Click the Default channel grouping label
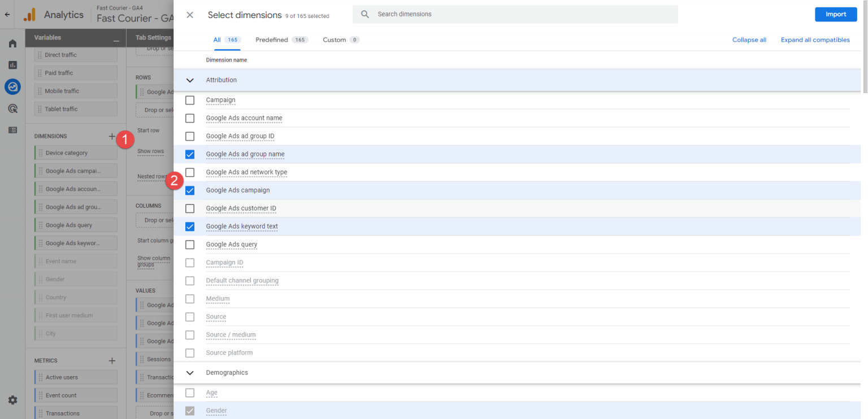 pos(242,281)
